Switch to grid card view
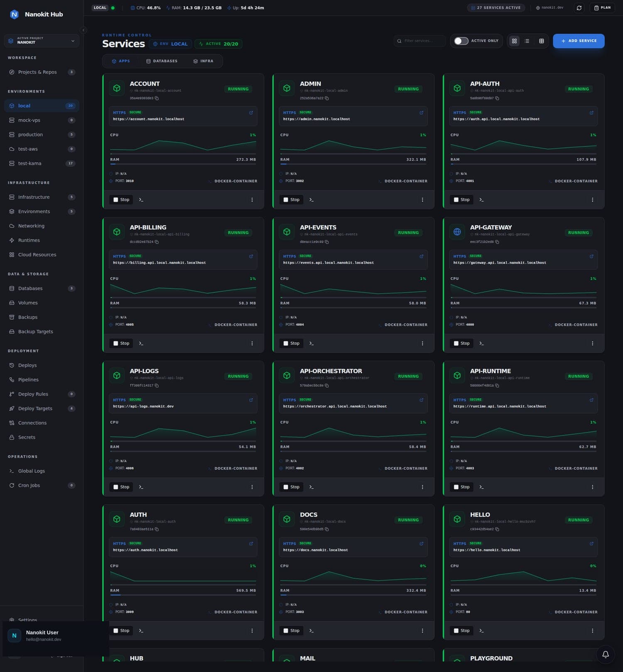 tap(514, 41)
